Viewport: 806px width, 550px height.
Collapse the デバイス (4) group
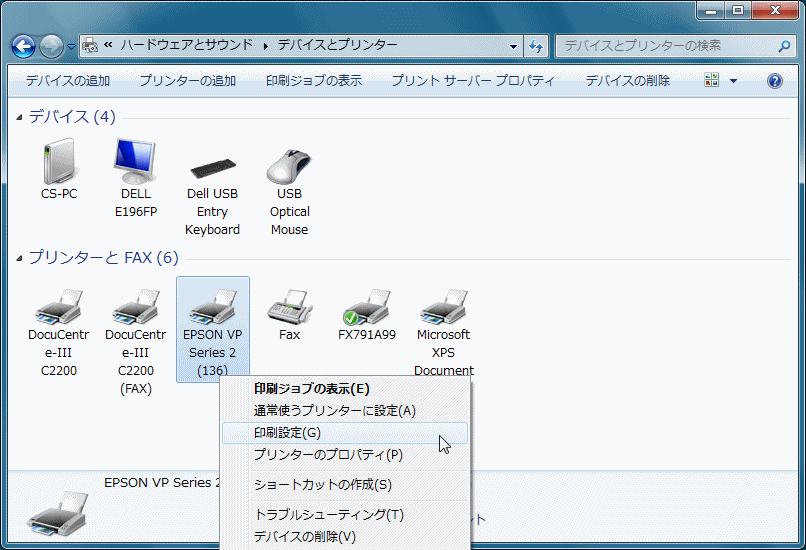[x=20, y=118]
